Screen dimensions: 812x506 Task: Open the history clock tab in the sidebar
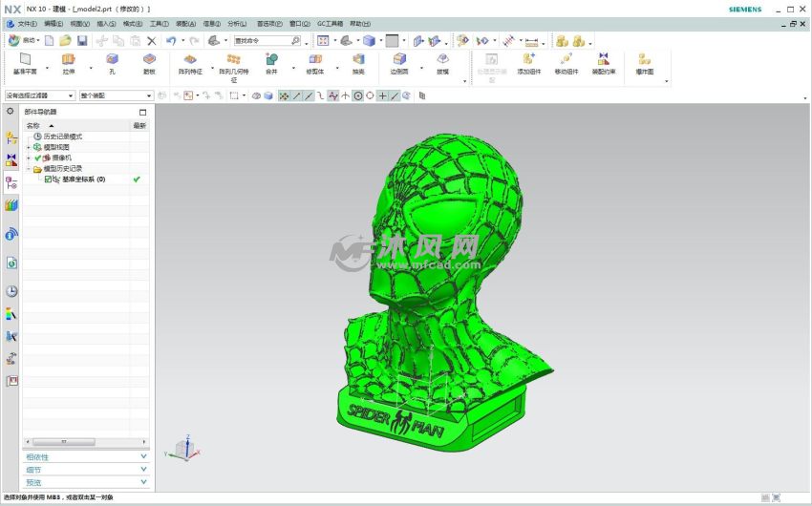pos(11,291)
